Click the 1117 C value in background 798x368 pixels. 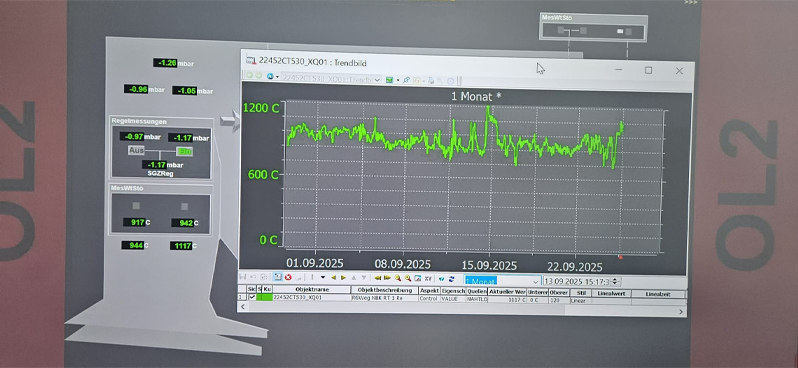pyautogui.click(x=183, y=246)
